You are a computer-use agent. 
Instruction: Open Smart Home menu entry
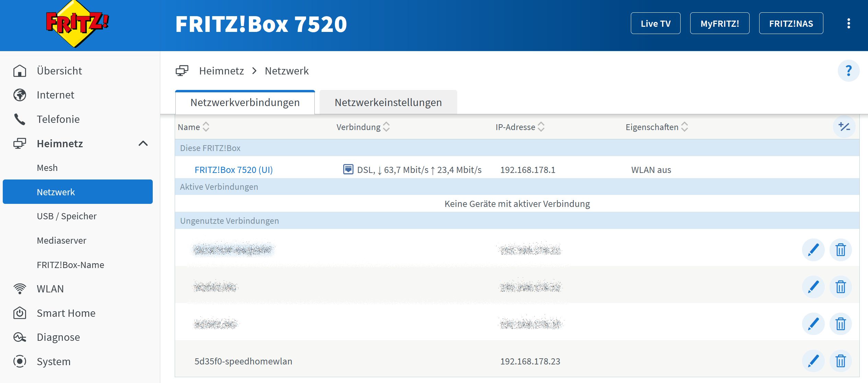click(66, 313)
